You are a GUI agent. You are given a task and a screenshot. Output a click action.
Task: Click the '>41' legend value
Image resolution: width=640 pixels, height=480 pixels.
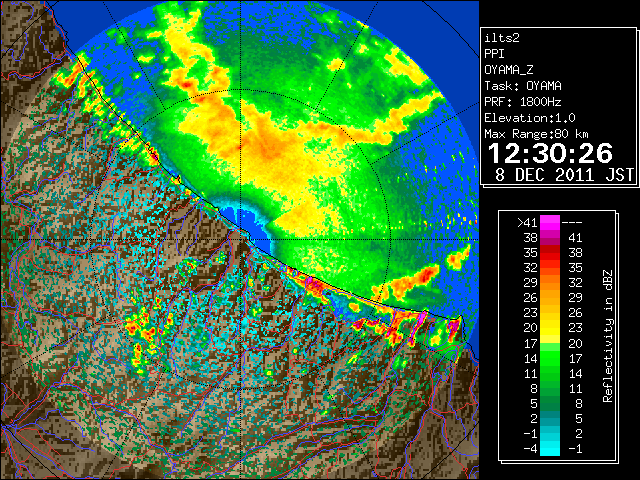[527, 222]
